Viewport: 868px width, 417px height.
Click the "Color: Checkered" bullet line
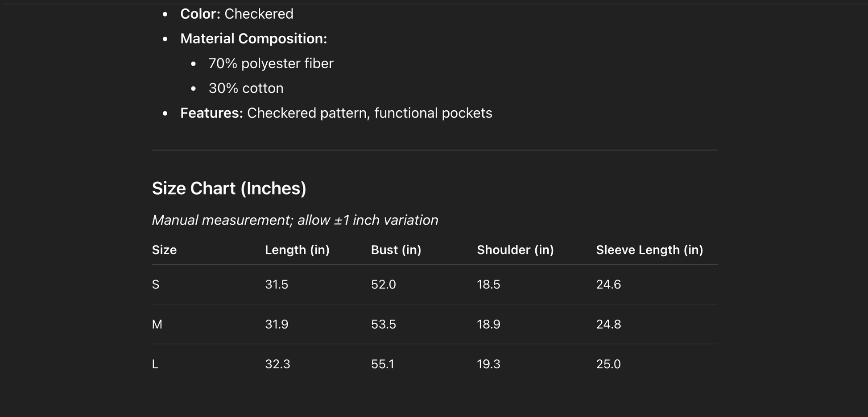click(236, 14)
